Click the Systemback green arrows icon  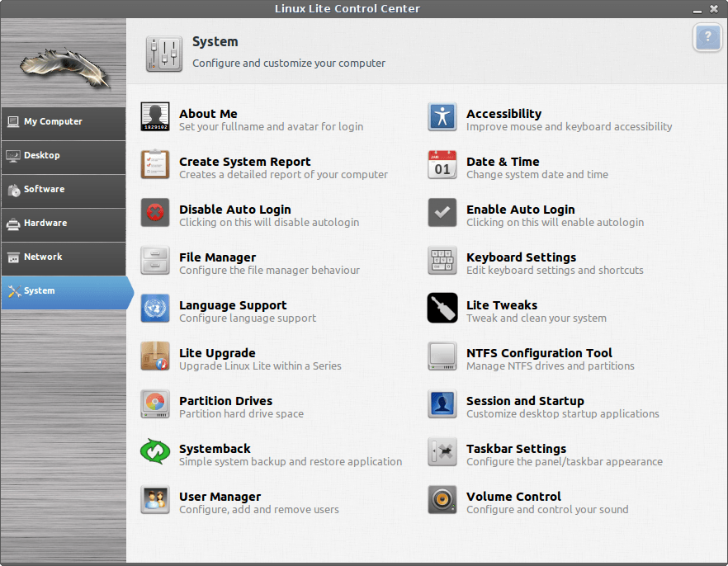point(155,451)
